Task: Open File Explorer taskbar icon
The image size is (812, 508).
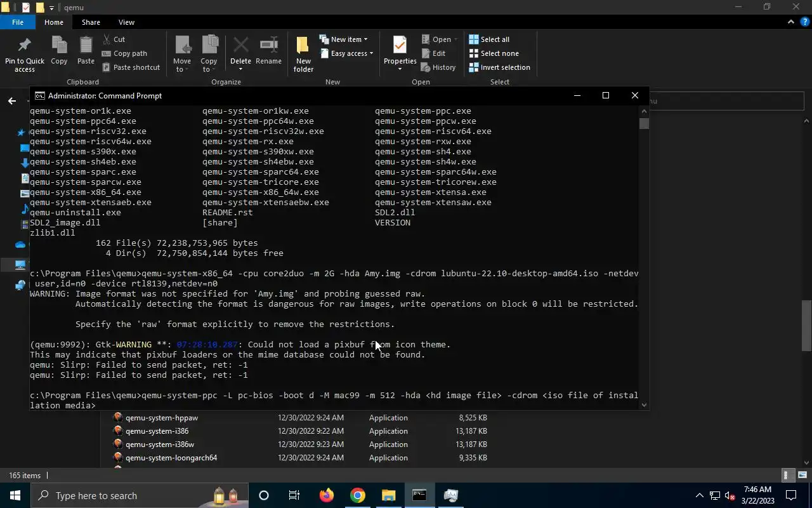Action: (388, 495)
